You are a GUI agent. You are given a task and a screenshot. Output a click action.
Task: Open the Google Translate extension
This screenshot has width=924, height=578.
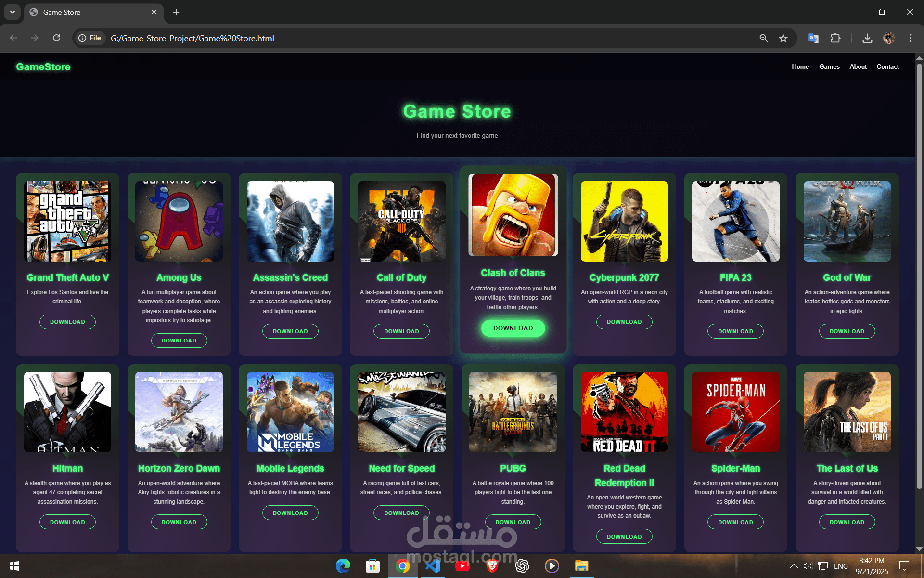(813, 38)
